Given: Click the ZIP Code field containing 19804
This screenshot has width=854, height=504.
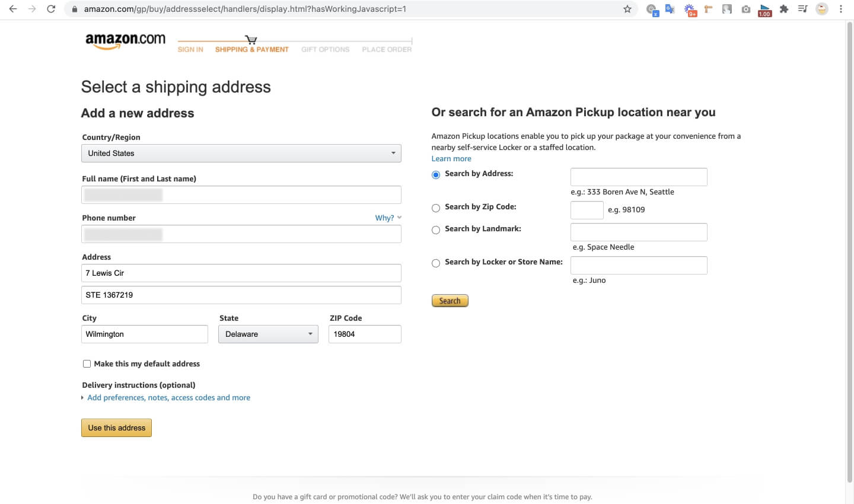Looking at the screenshot, I should pos(364,334).
